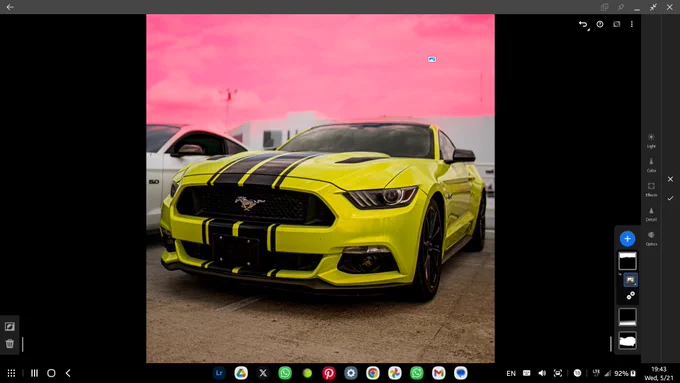Screen dimensions: 680x383
Task: Open the Detail adjustment panel
Action: point(651,214)
